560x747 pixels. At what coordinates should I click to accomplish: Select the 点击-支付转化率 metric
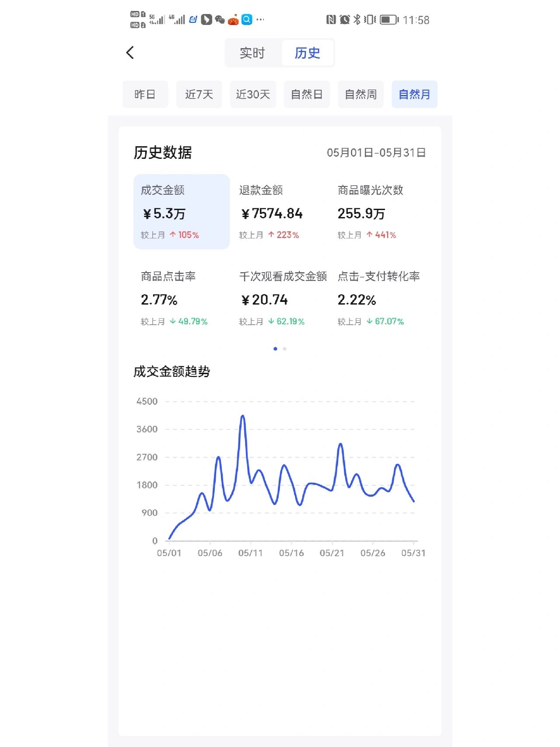379,298
